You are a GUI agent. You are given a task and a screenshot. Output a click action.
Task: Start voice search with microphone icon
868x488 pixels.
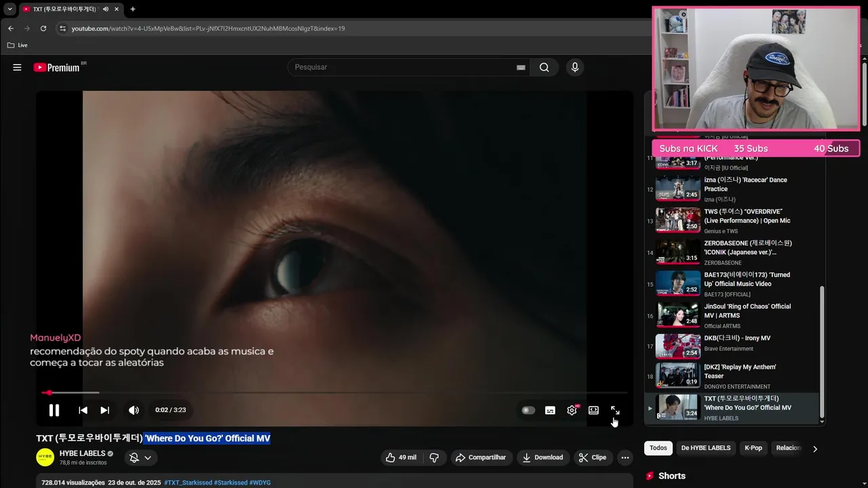point(575,67)
